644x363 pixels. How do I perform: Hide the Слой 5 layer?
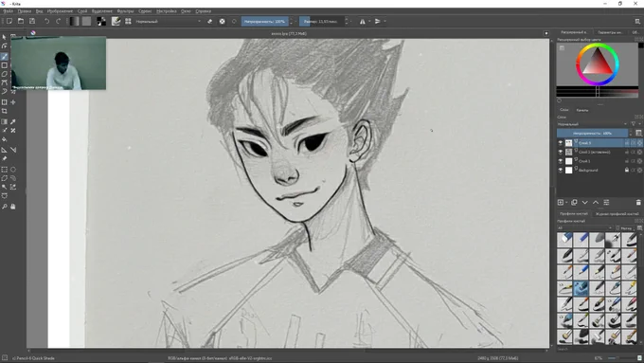pyautogui.click(x=561, y=143)
